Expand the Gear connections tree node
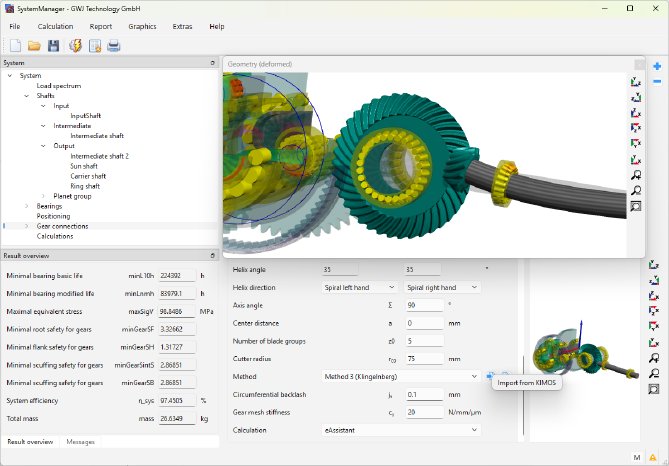669x466 pixels. click(26, 226)
